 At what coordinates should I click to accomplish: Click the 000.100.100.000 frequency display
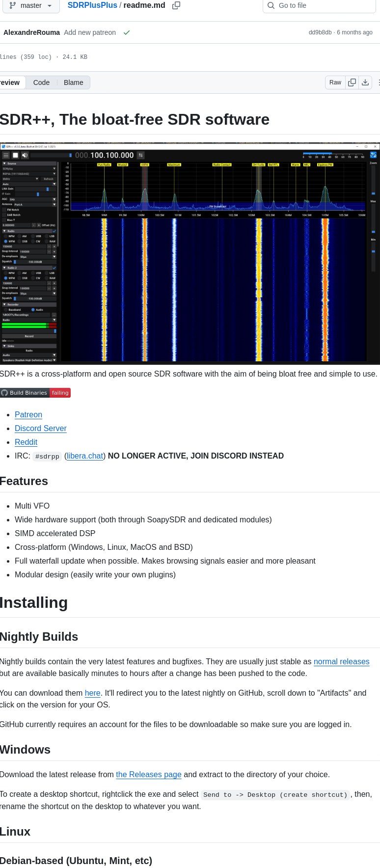(104, 155)
